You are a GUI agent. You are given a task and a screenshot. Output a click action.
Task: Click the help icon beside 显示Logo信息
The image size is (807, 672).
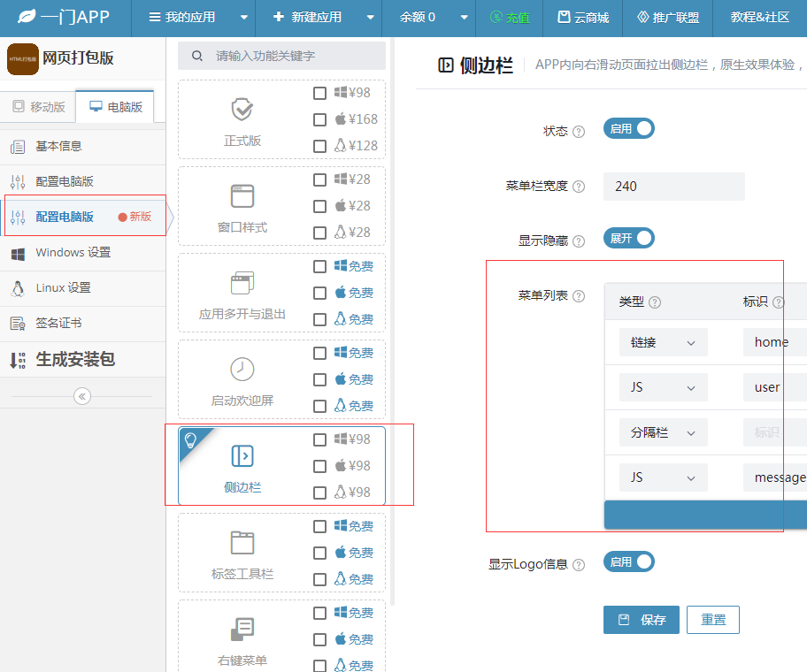579,565
